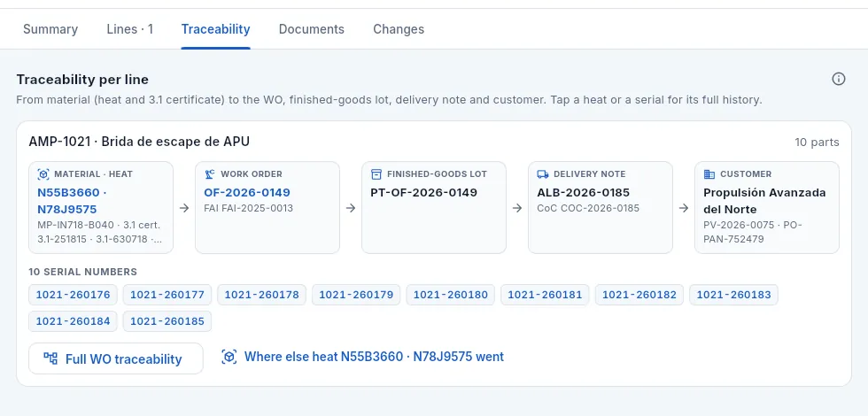Click 'FAI FAI-2025-0013' text
Screen dimensions: 868x416
coord(249,209)
